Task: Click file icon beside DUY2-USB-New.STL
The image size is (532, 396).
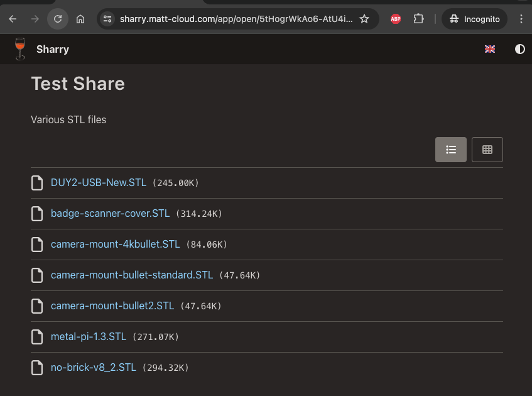Action: 38,183
